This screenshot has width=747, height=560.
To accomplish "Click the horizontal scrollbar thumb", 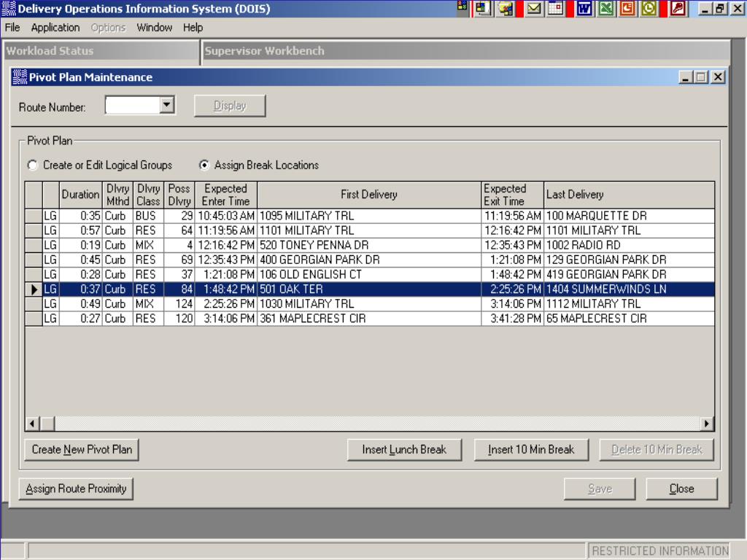I will click(x=47, y=424).
